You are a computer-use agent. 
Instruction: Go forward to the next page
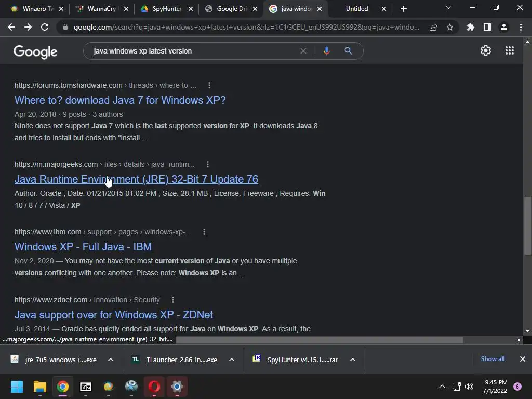pyautogui.click(x=28, y=27)
